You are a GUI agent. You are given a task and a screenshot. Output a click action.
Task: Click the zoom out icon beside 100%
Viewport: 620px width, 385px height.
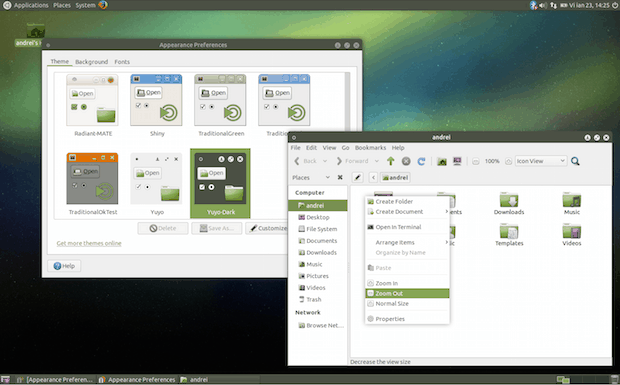[x=476, y=161]
